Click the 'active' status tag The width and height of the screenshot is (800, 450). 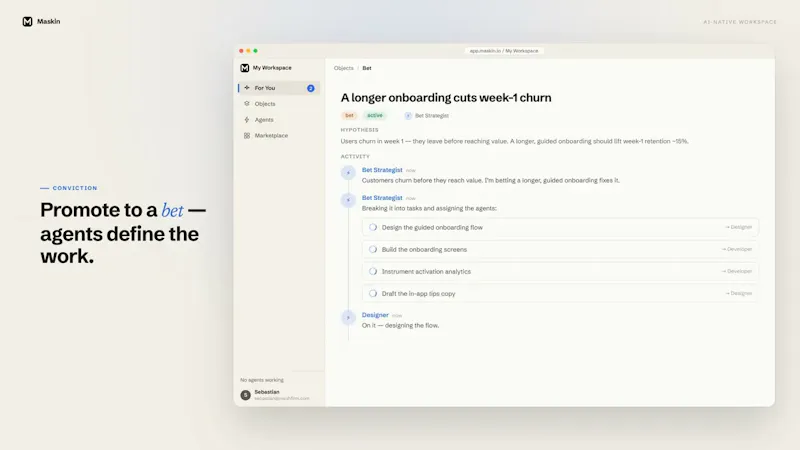(374, 116)
